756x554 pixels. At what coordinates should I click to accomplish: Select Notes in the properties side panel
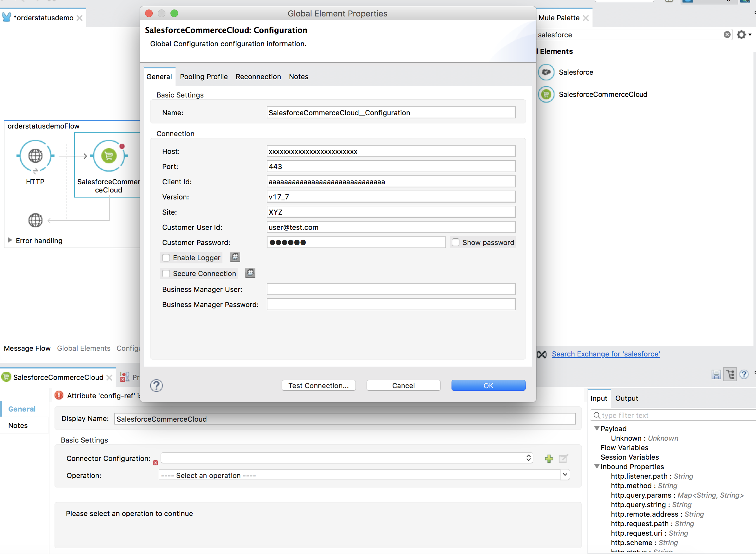[18, 425]
